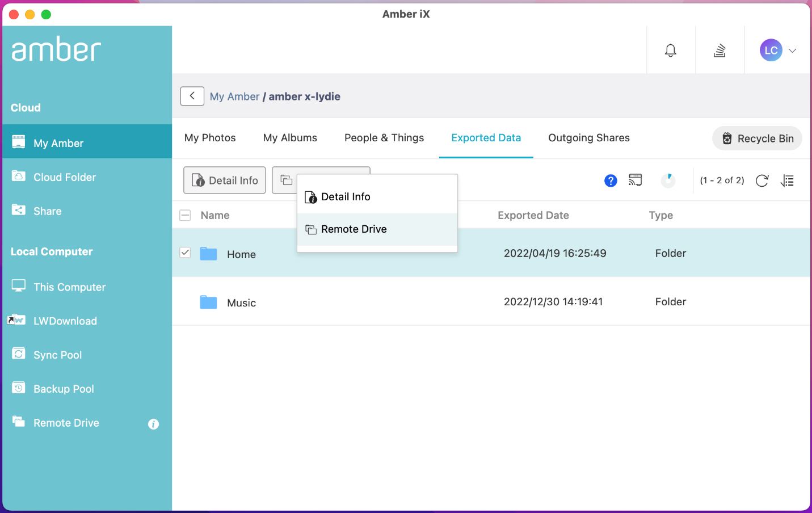Open the Recycle Bin
This screenshot has width=812, height=513.
[757, 138]
